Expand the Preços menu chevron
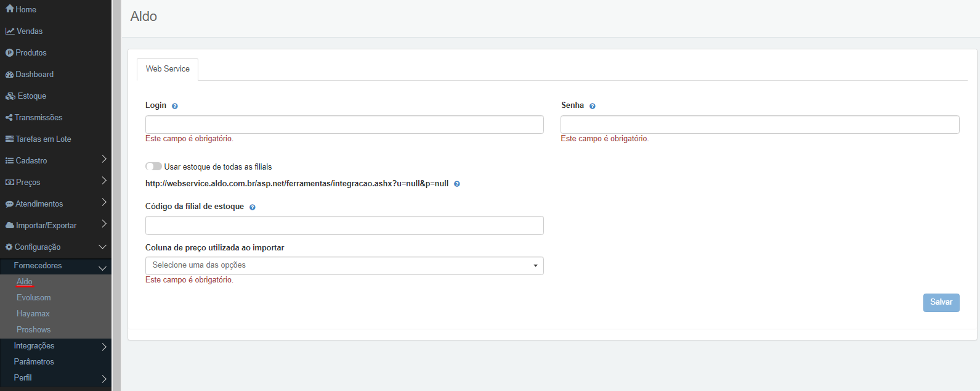 (x=104, y=181)
